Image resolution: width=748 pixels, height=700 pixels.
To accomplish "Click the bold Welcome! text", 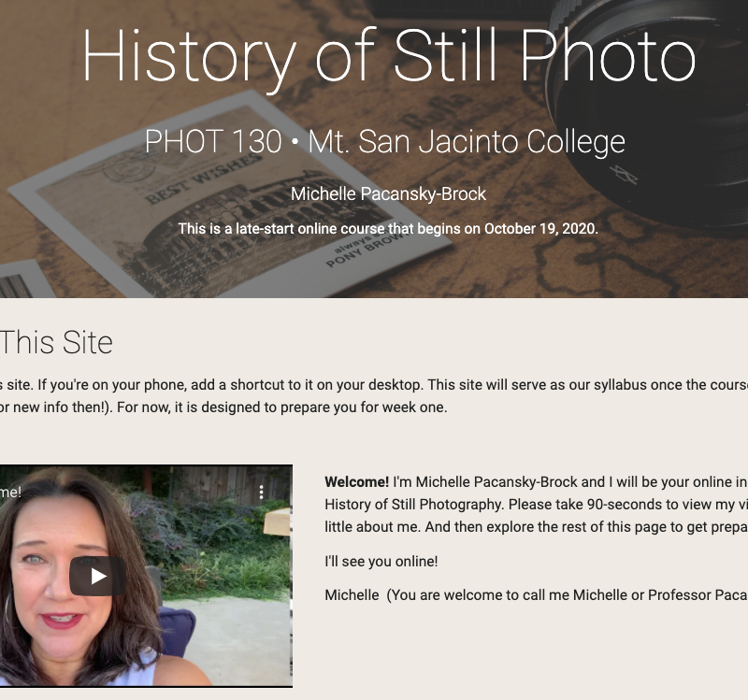I will coord(357,482).
